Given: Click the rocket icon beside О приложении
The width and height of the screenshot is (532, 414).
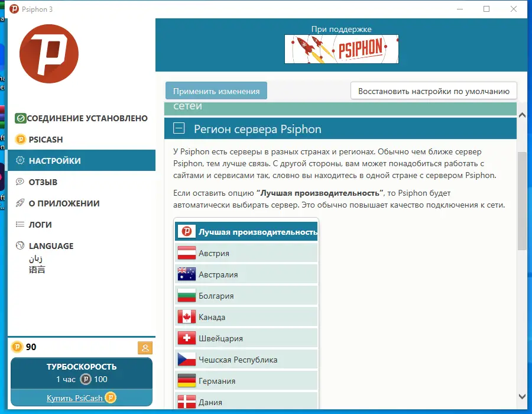Looking at the screenshot, I should pos(20,203).
